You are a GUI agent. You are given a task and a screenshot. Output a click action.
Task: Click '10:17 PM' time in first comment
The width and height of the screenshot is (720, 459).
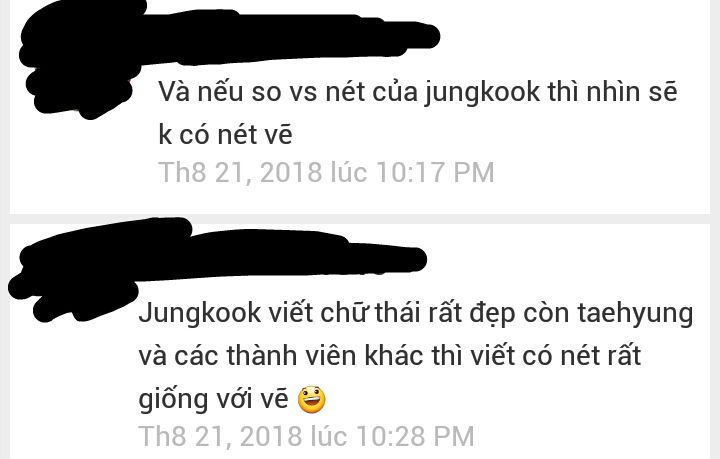pyautogui.click(x=435, y=172)
